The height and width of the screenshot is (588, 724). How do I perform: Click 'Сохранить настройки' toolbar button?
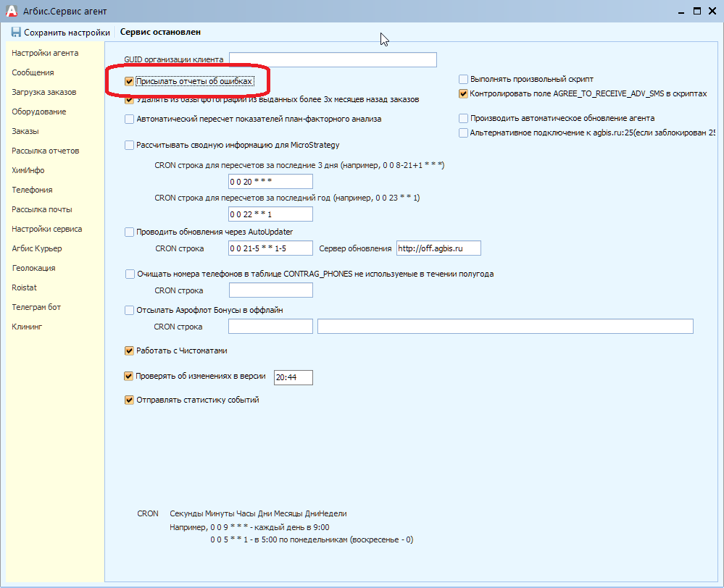click(x=60, y=33)
